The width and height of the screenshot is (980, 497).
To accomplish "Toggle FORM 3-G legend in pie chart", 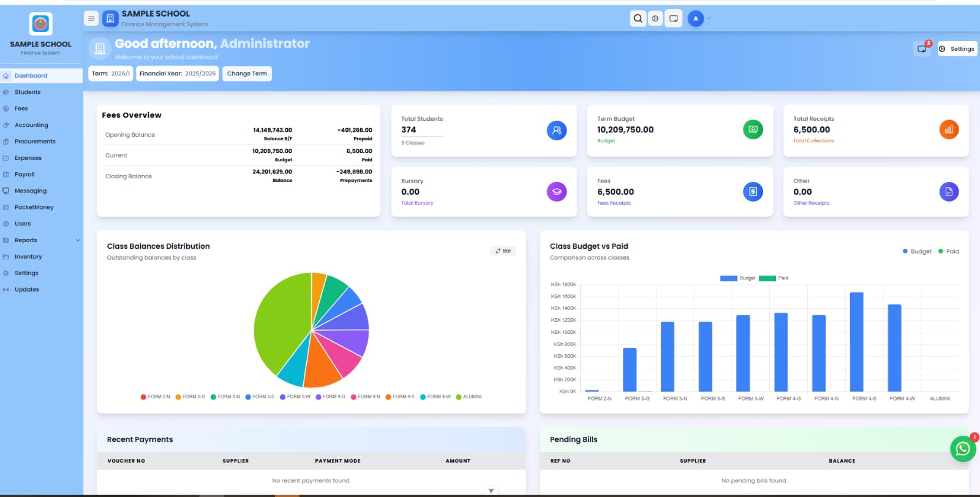I will [190, 397].
